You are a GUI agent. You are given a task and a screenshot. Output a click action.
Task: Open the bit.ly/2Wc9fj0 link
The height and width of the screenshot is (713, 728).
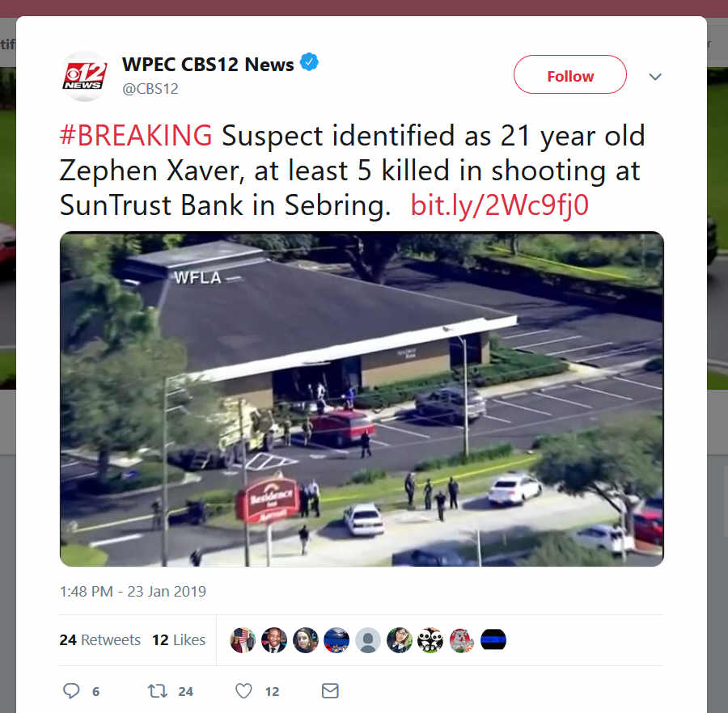[x=500, y=205]
